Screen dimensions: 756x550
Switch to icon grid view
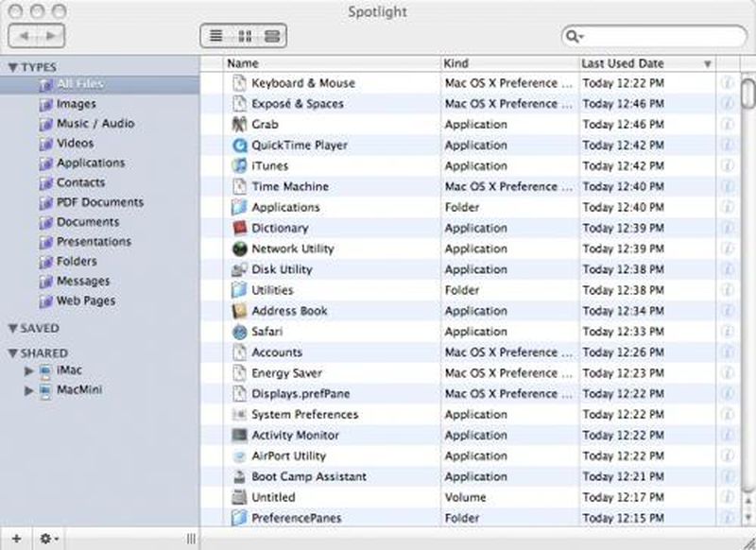click(x=245, y=36)
